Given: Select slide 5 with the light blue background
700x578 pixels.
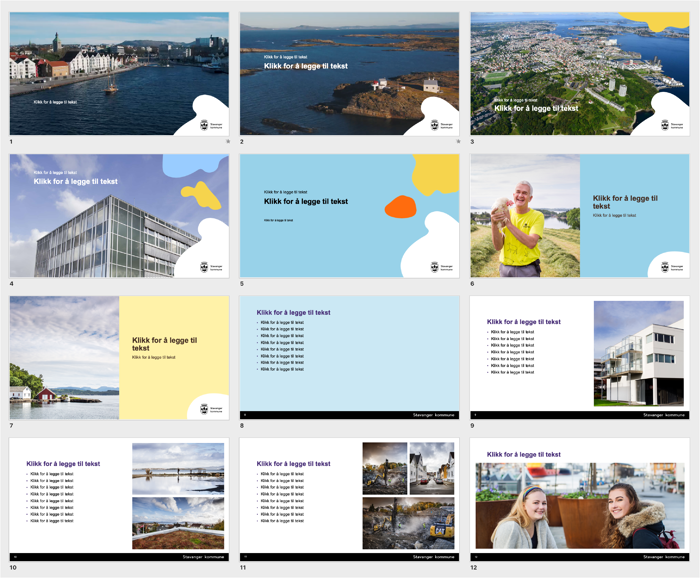Looking at the screenshot, I should coord(350,216).
